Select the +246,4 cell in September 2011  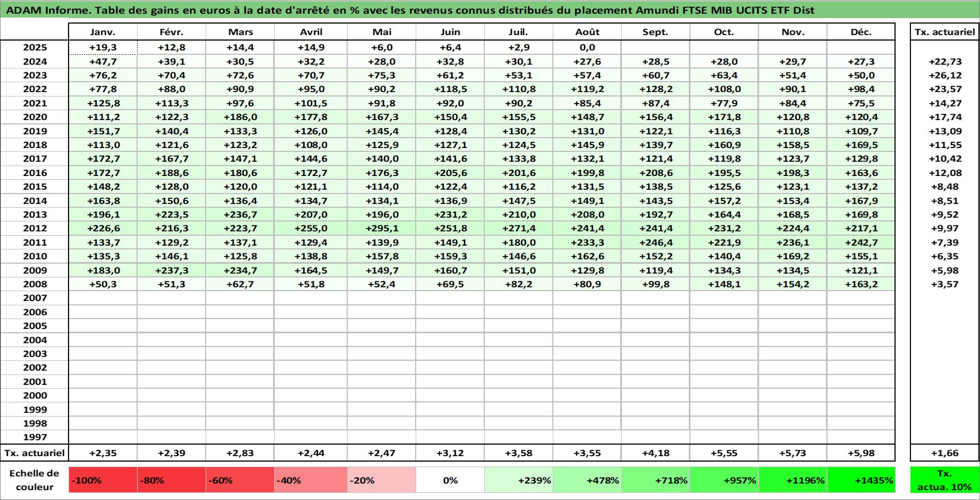(x=656, y=242)
